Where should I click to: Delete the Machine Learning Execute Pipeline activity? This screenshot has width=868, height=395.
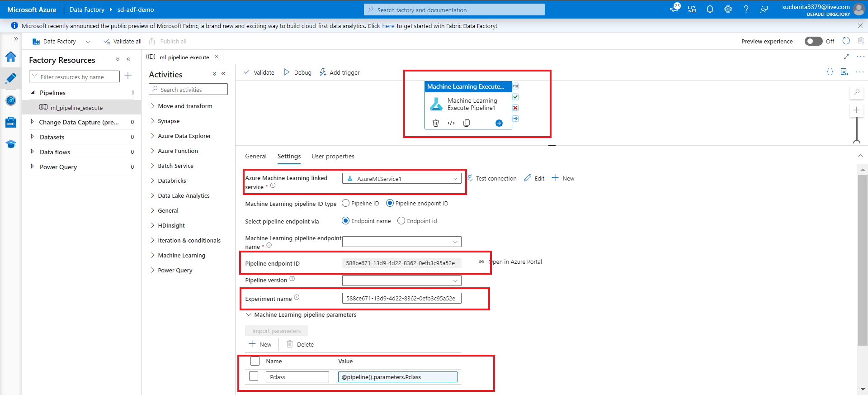pos(436,123)
